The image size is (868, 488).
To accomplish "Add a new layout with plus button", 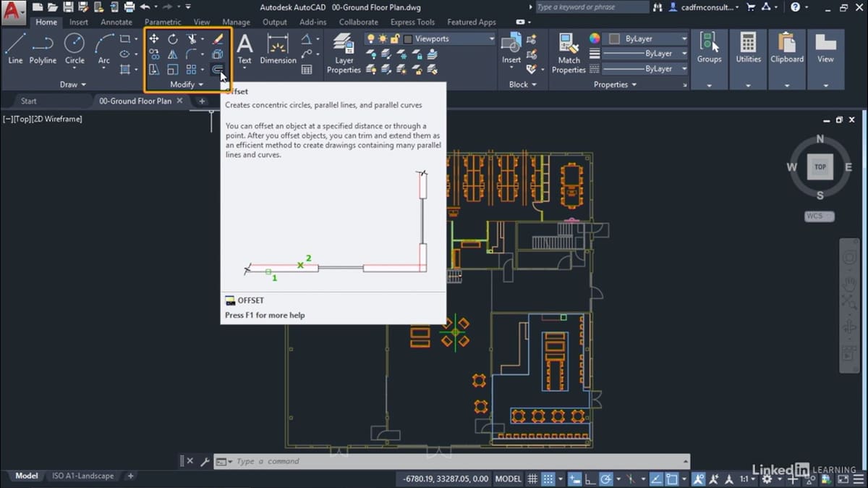I will [x=131, y=476].
